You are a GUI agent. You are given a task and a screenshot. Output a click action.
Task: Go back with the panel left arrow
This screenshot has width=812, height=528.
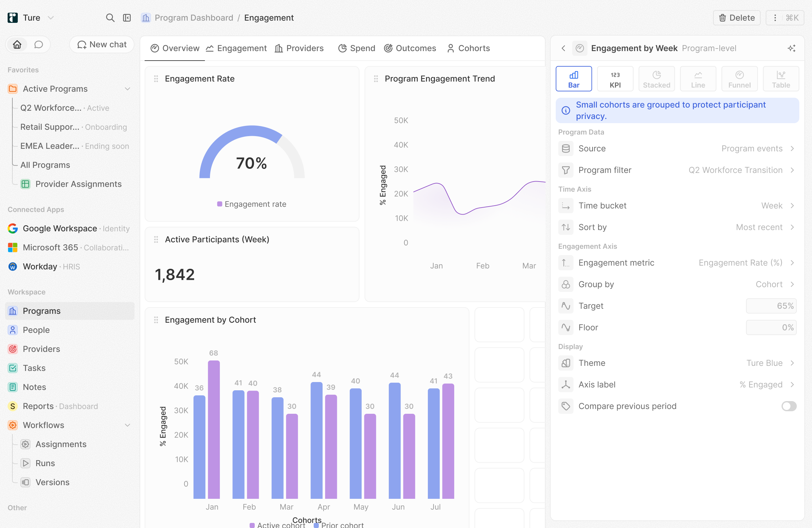(x=563, y=48)
